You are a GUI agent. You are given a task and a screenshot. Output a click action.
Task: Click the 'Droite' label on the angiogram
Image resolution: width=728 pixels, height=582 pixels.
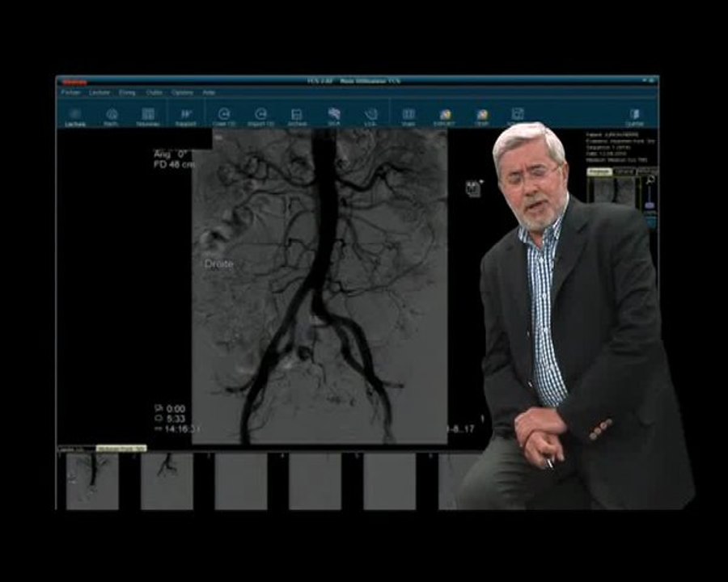tap(218, 264)
